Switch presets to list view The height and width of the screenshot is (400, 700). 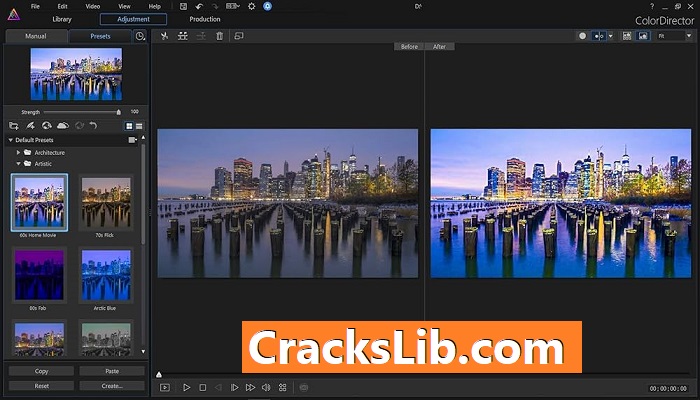139,126
